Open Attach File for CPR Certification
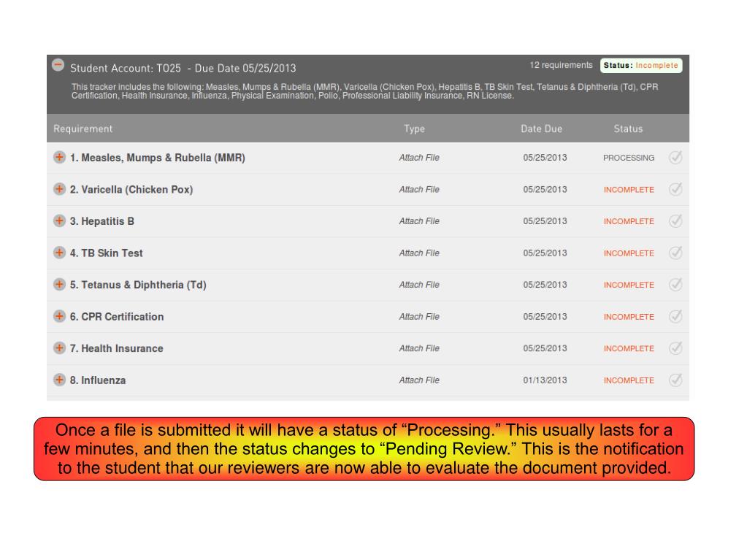Image resolution: width=747 pixels, height=560 pixels. click(x=419, y=317)
